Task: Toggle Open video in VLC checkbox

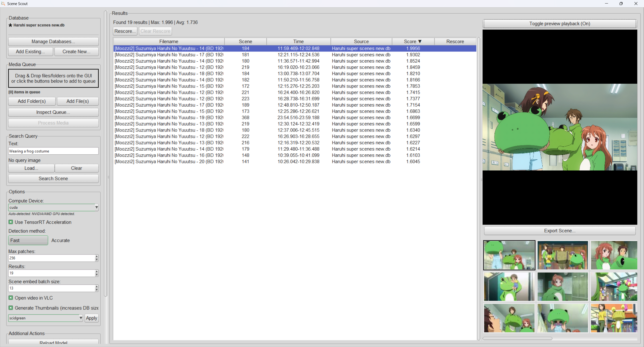Action: tap(11, 298)
